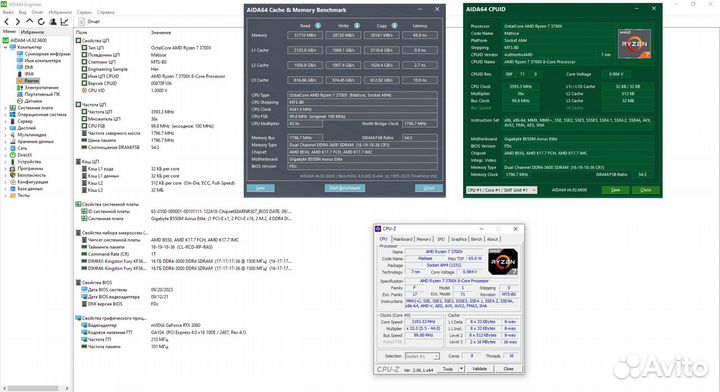Switch to the SPD tab in CPU-Z
The width and height of the screenshot is (720, 392).
coord(441,239)
